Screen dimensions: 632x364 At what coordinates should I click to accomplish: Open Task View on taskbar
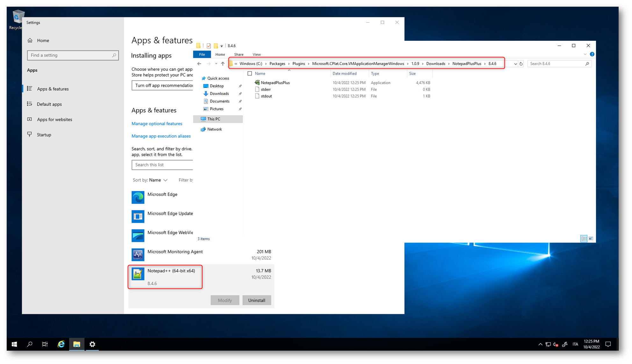pyautogui.click(x=45, y=344)
